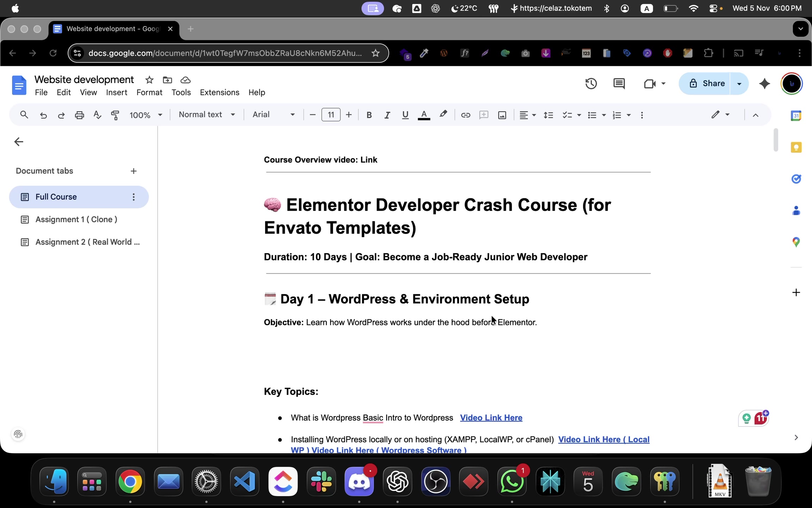Open the comments panel icon

[619, 84]
